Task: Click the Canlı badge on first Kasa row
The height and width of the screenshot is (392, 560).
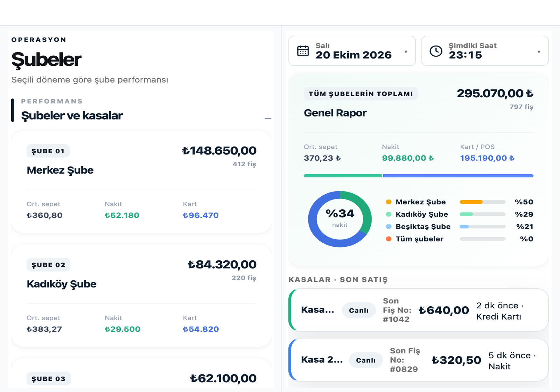Action: click(359, 310)
